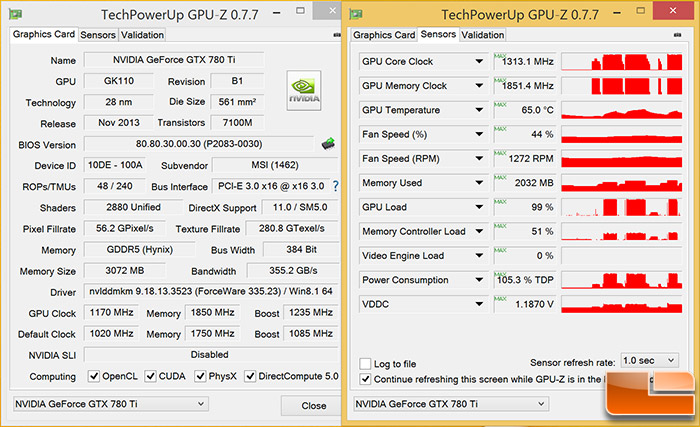
Task: Switch to Sensors tab in the left window
Action: (100, 35)
